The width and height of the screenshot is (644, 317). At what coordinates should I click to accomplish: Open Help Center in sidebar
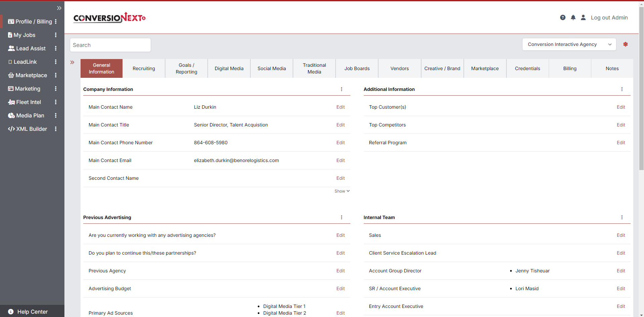[x=32, y=312]
